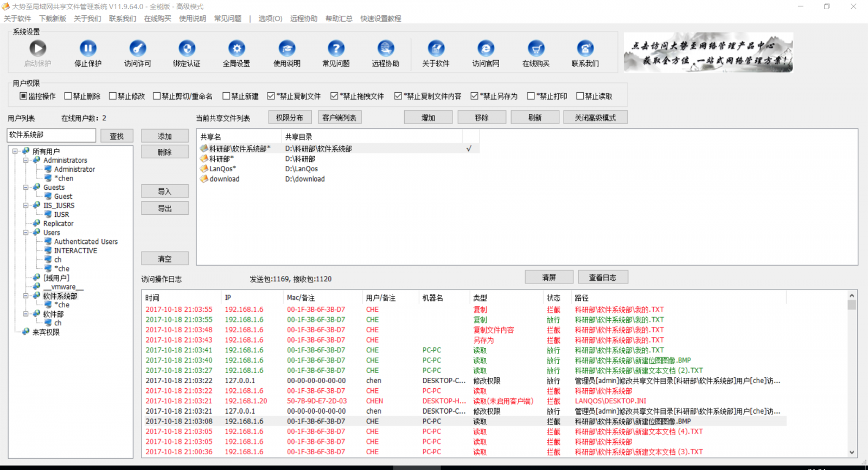Collapse the Administrators tree node

tap(25, 160)
